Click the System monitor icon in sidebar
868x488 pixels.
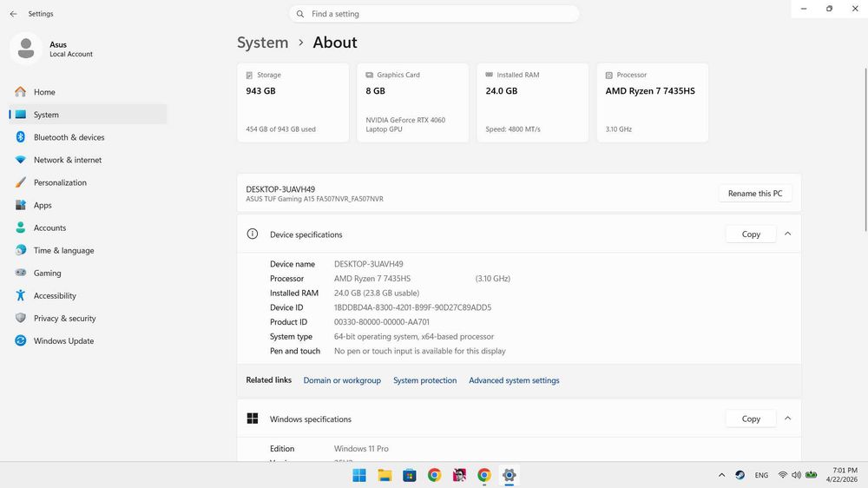tap(21, 114)
